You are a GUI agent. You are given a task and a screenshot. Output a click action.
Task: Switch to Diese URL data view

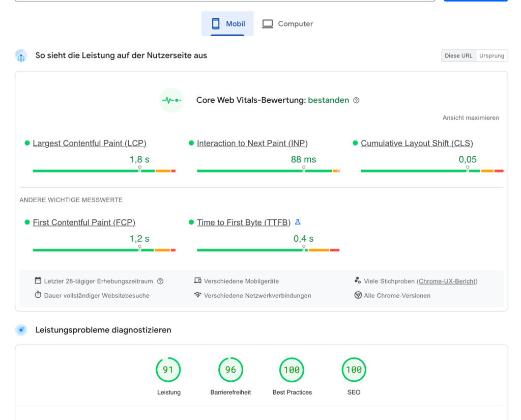point(458,56)
